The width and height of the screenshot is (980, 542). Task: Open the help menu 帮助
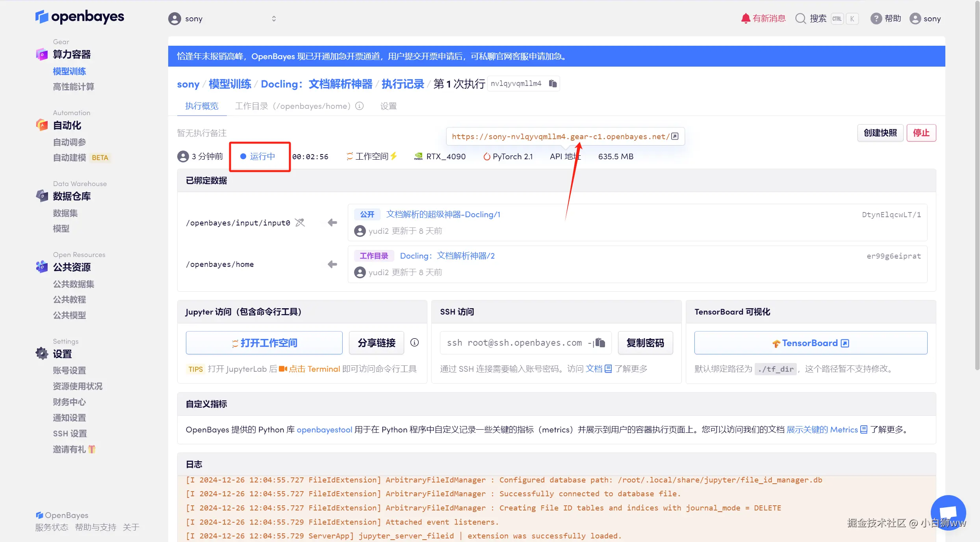click(x=886, y=19)
